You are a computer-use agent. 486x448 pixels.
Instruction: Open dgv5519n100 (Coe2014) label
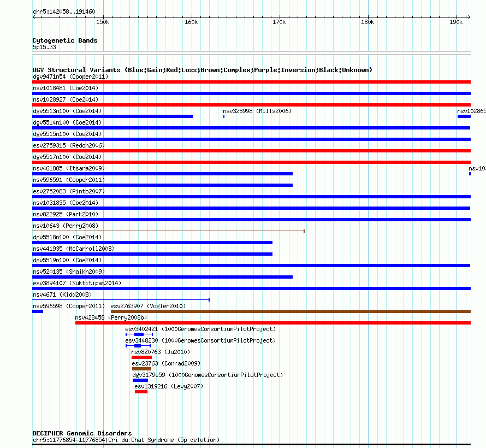coord(67,260)
